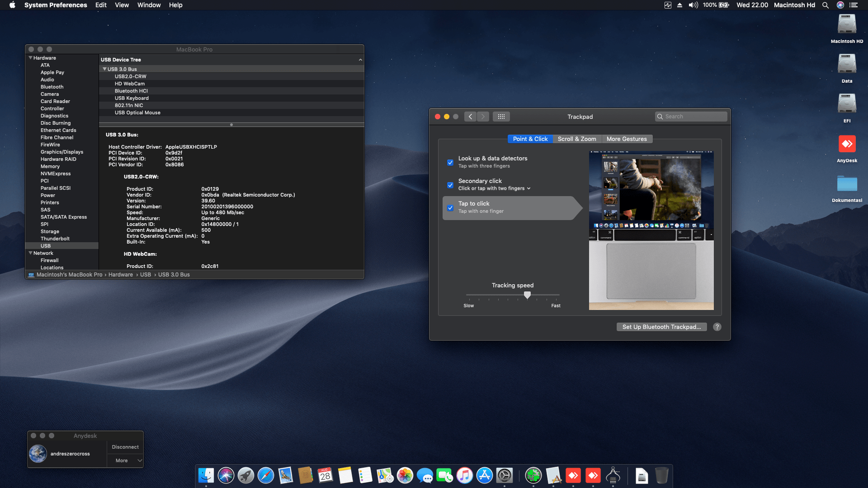Open the Window menu

tap(149, 5)
